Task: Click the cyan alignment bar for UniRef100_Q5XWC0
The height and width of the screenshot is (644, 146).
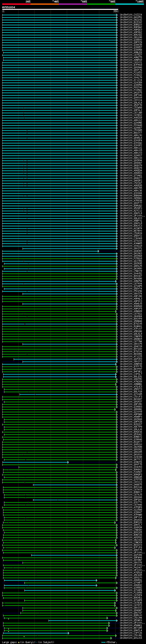Action: click(83, 620)
